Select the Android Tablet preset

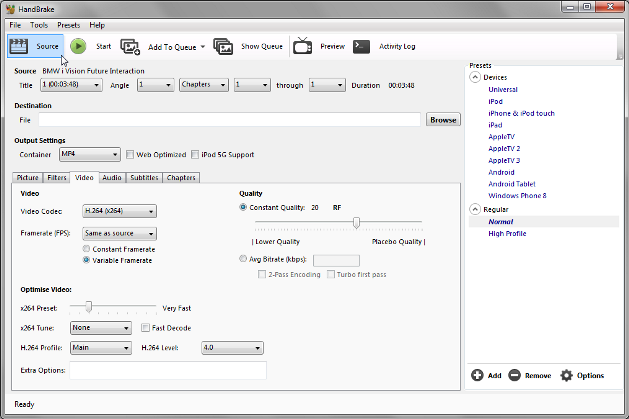tap(511, 184)
